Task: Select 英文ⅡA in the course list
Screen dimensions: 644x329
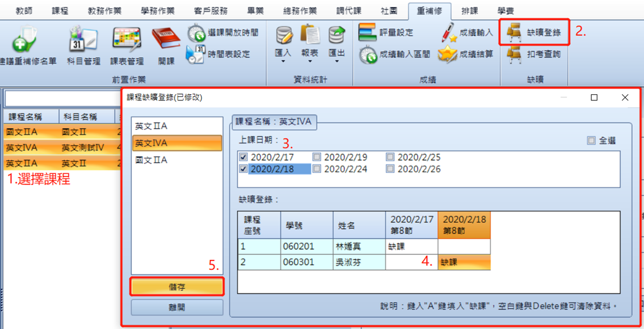Action: (177, 126)
